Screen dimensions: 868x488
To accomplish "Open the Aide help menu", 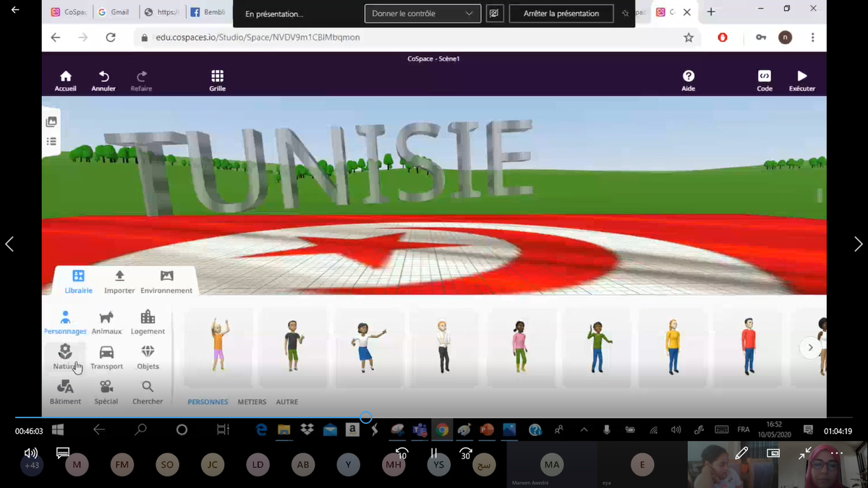I will [x=688, y=80].
